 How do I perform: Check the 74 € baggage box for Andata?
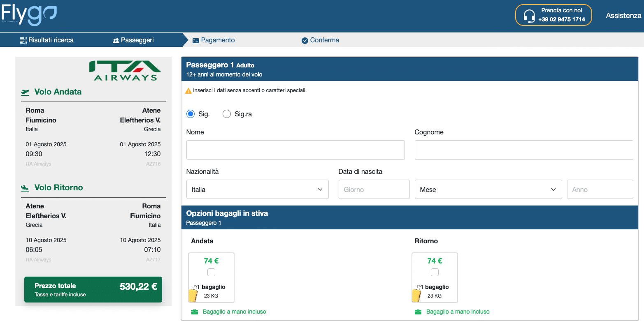click(x=211, y=272)
